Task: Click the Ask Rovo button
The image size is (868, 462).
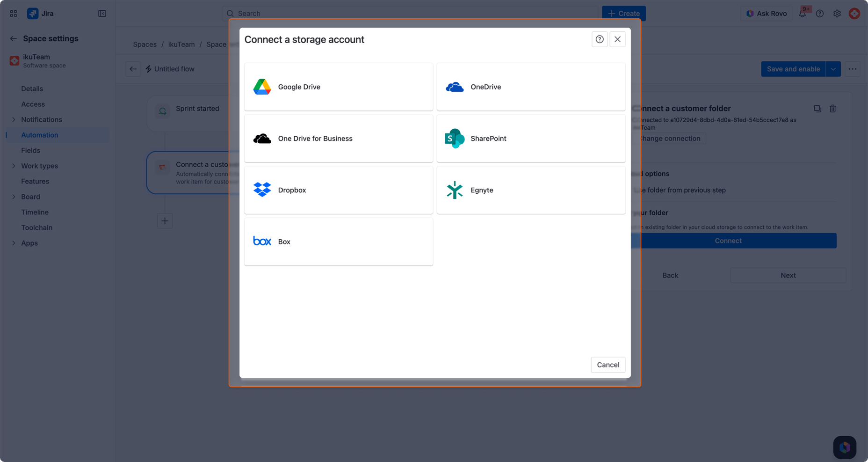Action: 767,14
